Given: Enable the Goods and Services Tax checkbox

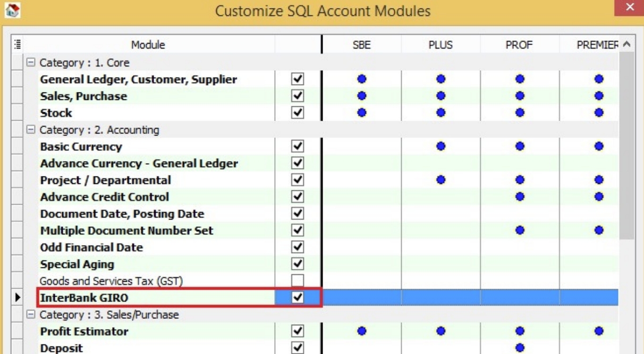Looking at the screenshot, I should tap(298, 281).
